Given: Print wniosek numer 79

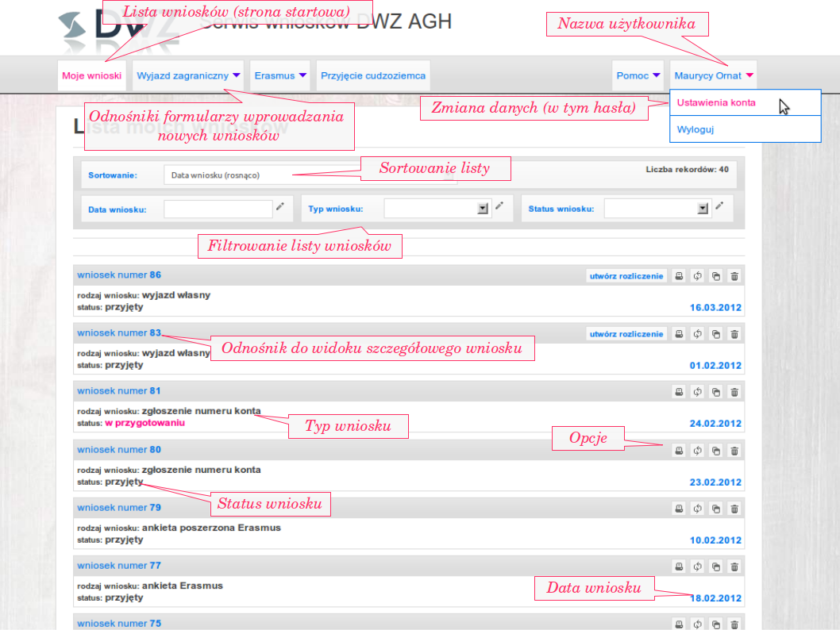Looking at the screenshot, I should (x=679, y=509).
